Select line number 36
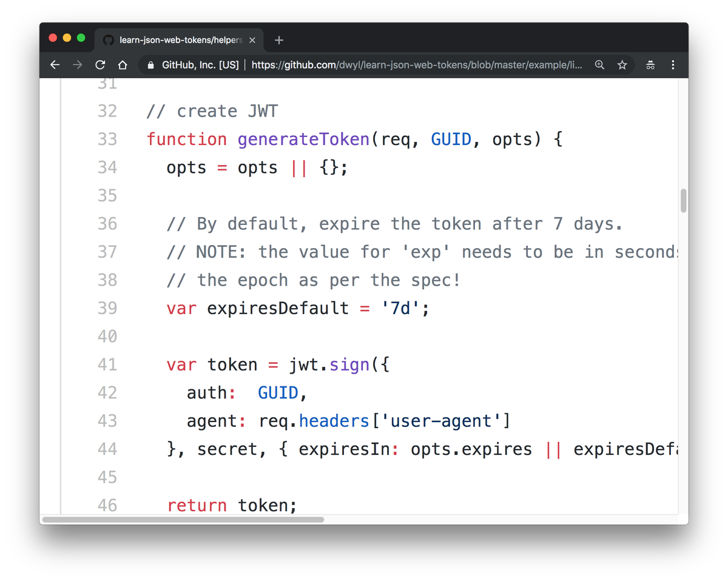Screen dimensions: 728x581 (x=107, y=224)
